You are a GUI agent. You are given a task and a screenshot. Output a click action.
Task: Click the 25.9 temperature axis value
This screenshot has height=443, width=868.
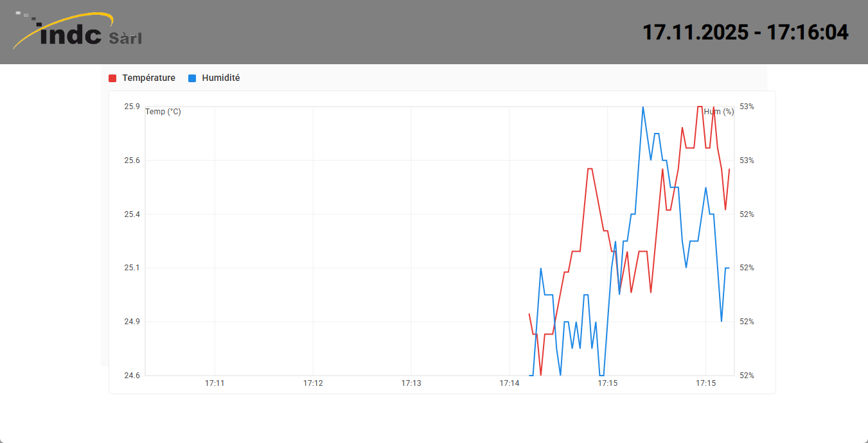(x=132, y=107)
